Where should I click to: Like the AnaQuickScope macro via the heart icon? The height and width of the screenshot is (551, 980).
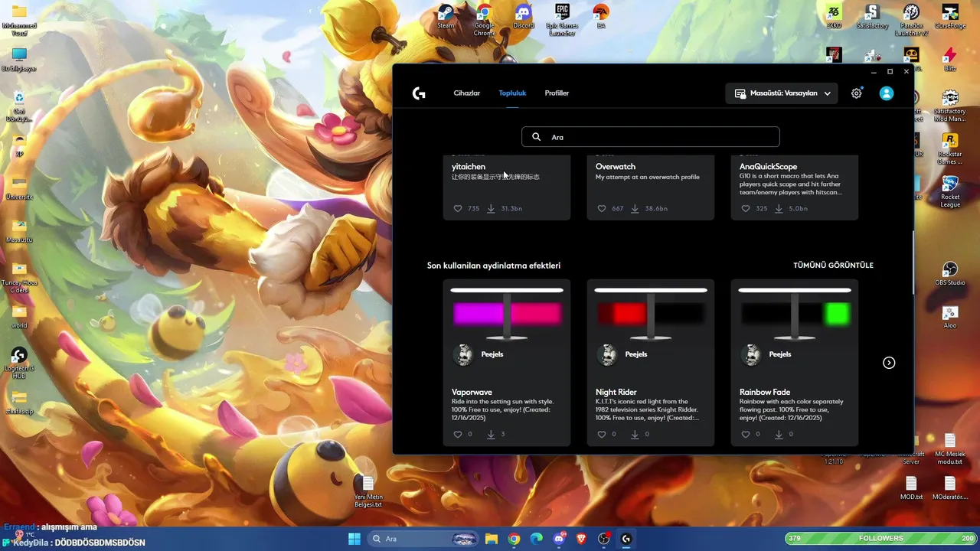pos(746,208)
